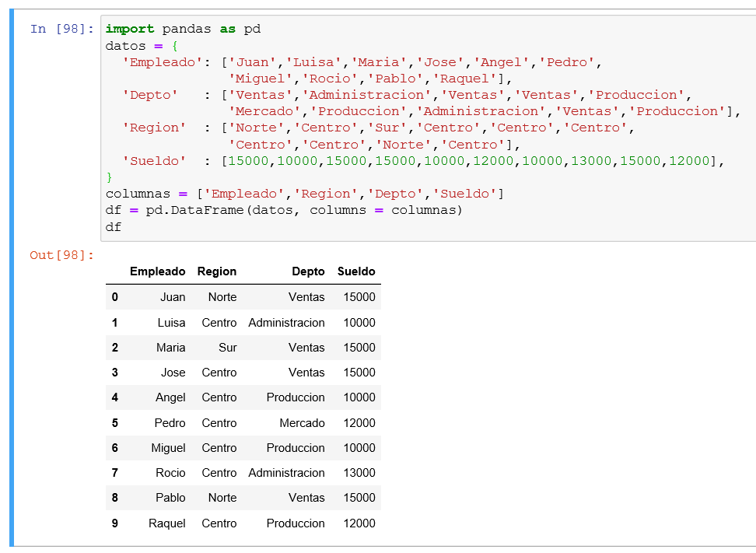Place cursor in the code cell editor
The image size is (756, 553).
coord(428,128)
